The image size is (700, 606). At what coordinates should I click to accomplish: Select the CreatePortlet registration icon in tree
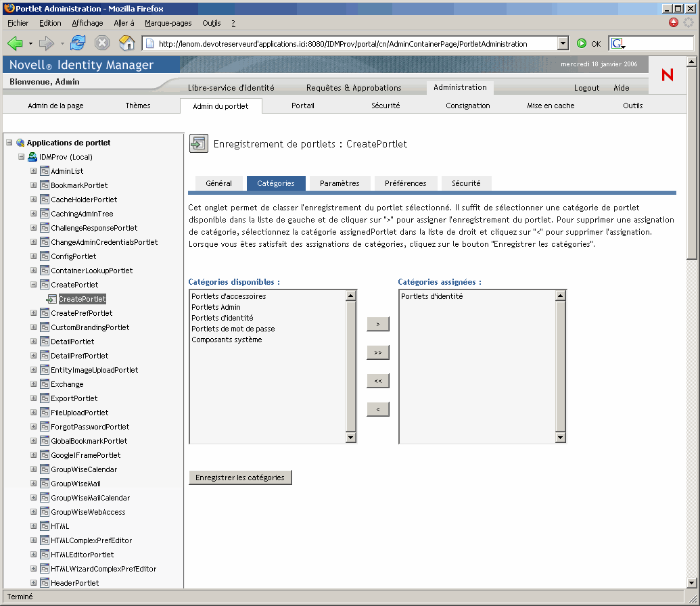(51, 299)
